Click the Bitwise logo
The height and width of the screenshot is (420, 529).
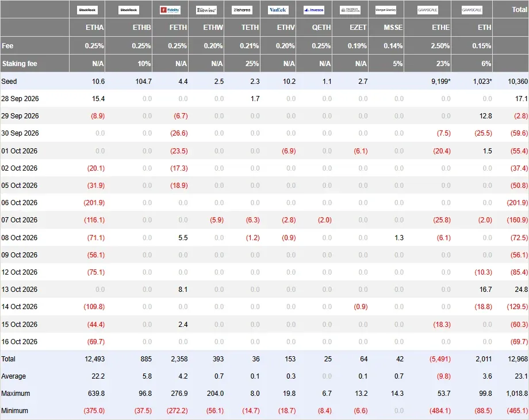tap(206, 10)
